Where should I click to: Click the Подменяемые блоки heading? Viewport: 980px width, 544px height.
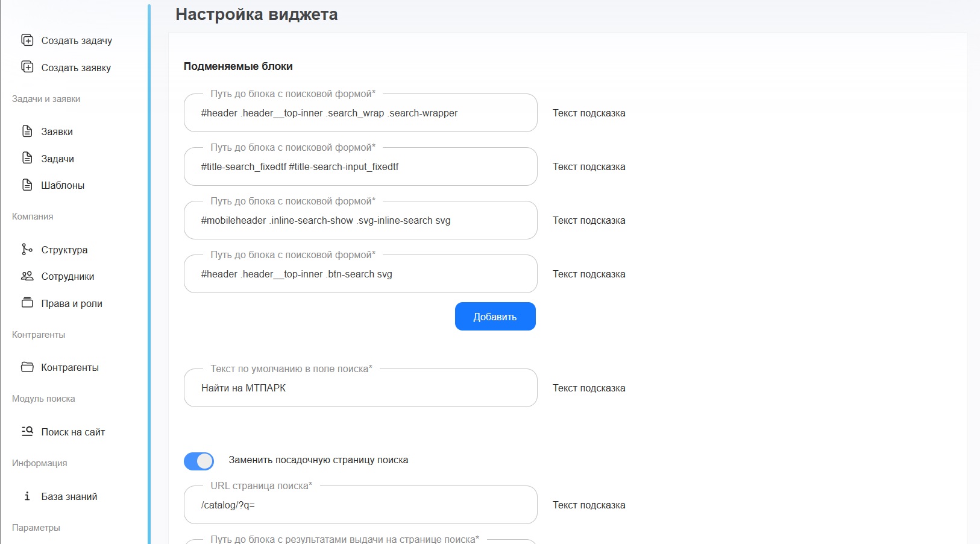click(x=238, y=66)
